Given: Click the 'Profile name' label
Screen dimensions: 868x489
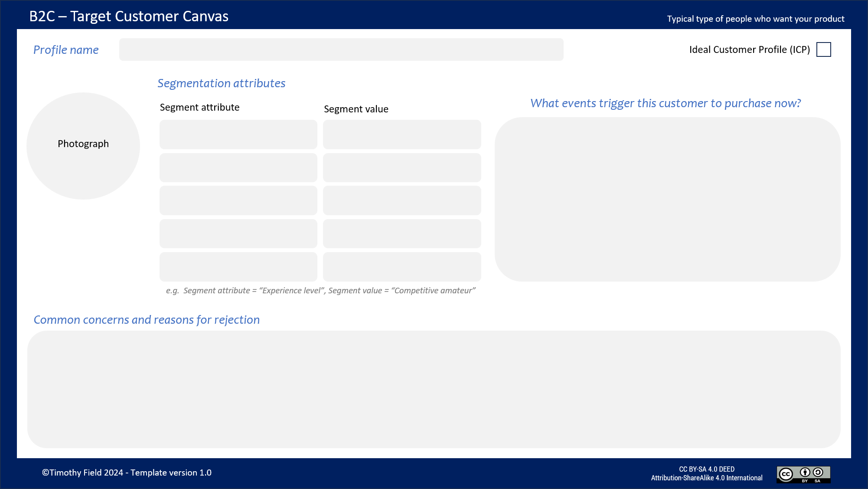Looking at the screenshot, I should tap(66, 50).
